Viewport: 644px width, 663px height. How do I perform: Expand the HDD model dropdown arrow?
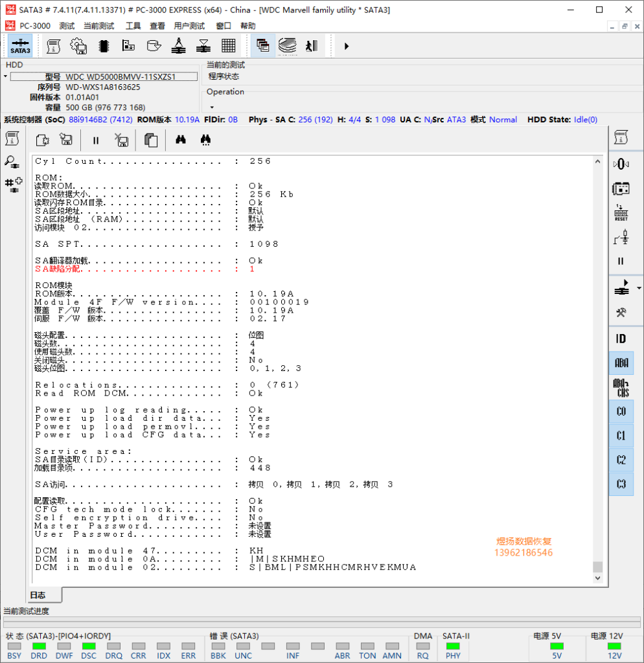pyautogui.click(x=5, y=76)
